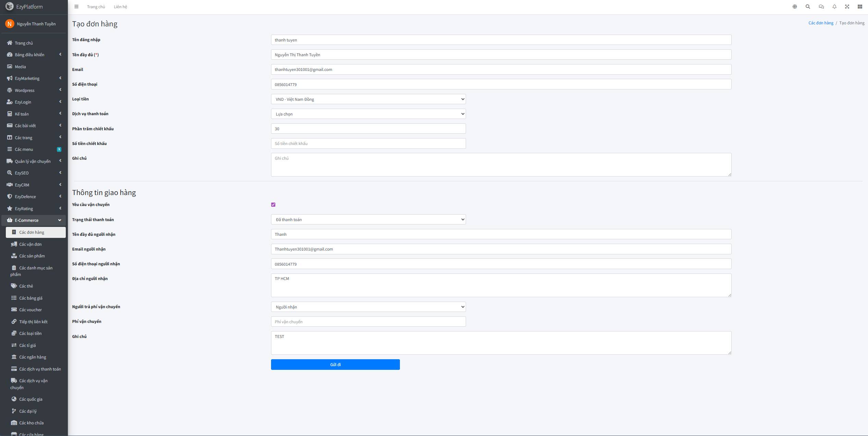Submit the form with Gửi đi
868x436 pixels.
coord(335,364)
